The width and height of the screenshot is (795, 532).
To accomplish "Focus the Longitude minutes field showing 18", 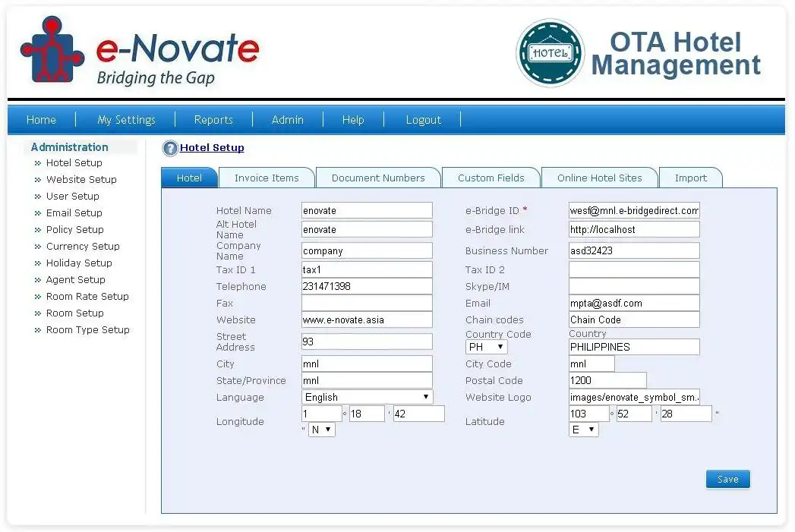I will click(x=367, y=414).
